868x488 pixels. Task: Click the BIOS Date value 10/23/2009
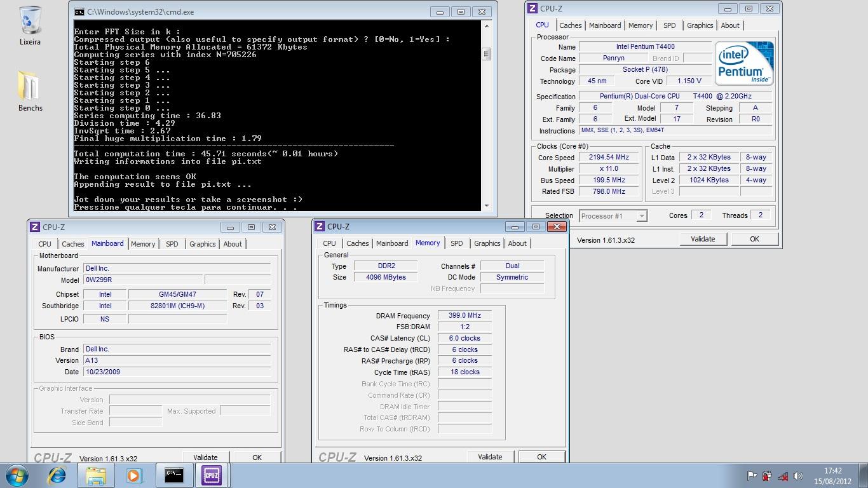[x=177, y=372]
